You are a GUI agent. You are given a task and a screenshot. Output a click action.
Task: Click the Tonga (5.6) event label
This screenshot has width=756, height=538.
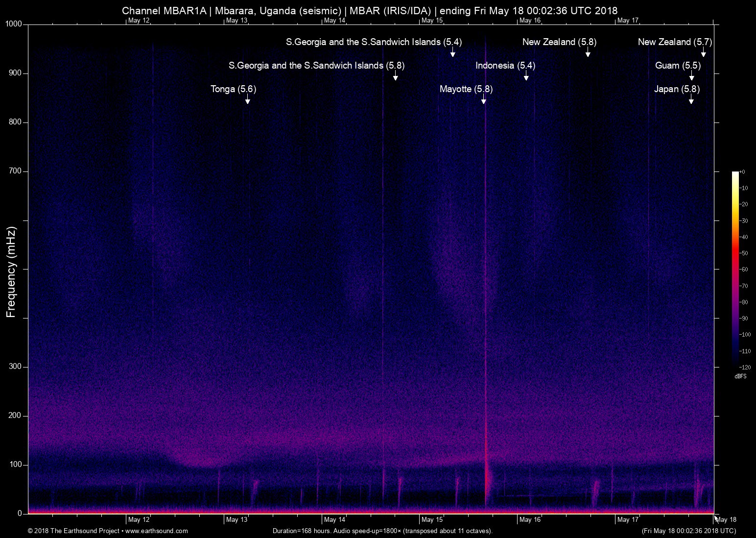pyautogui.click(x=233, y=89)
